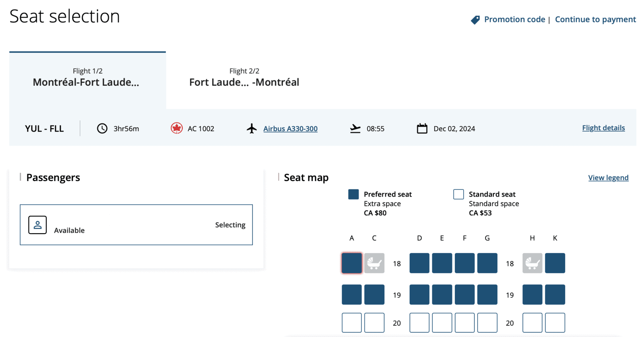Click the calendar icon next to Dec 02
This screenshot has height=337, width=644.
[x=421, y=128]
